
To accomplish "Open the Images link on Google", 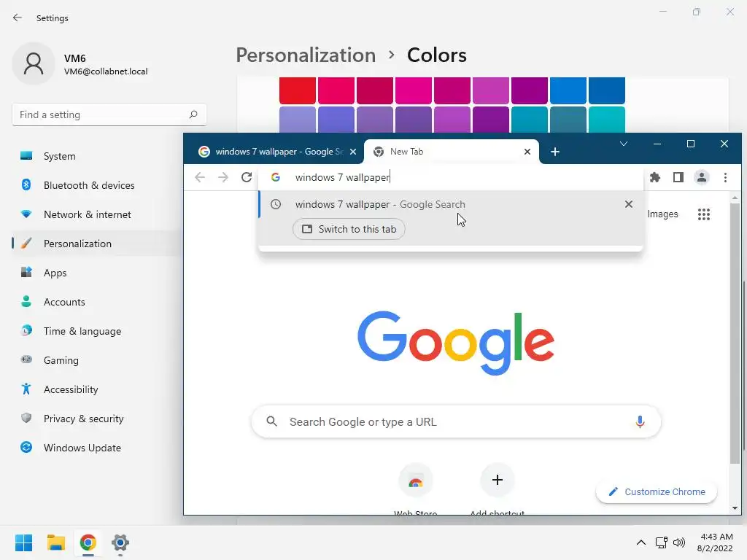I will coord(662,214).
